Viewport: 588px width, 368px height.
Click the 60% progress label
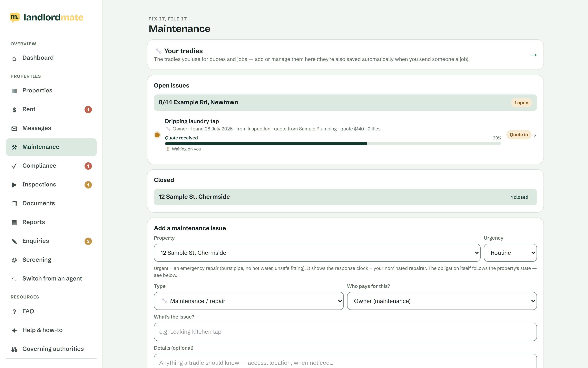coord(497,138)
